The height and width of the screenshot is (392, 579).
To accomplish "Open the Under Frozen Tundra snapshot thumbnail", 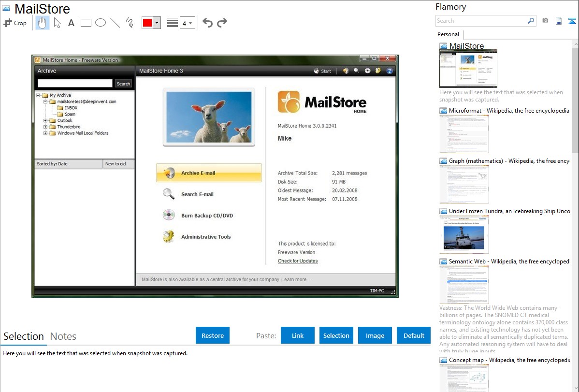I will pos(464,234).
